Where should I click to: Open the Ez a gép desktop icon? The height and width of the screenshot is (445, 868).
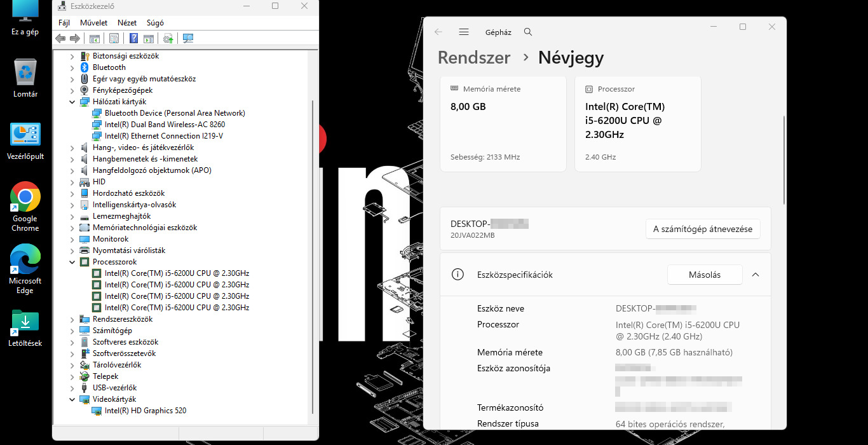pyautogui.click(x=25, y=18)
